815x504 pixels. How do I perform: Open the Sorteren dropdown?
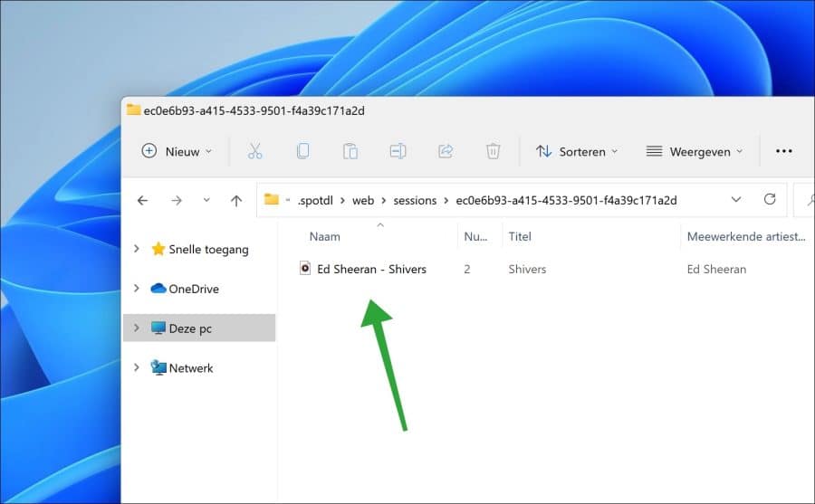pyautogui.click(x=577, y=152)
